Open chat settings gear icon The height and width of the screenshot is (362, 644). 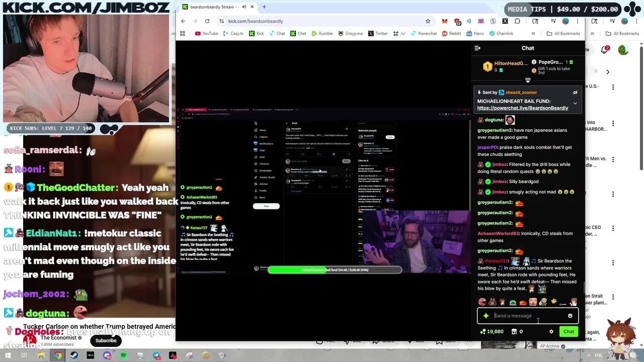(551, 332)
